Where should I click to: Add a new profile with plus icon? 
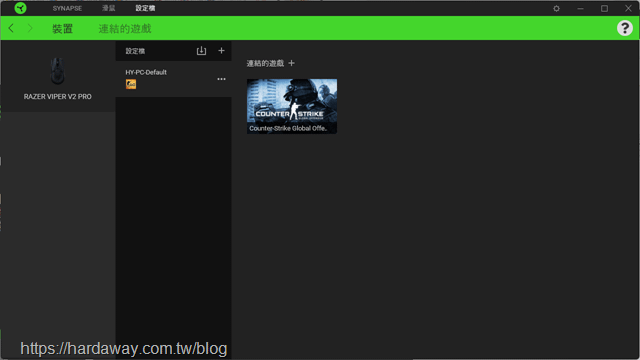pos(221,51)
